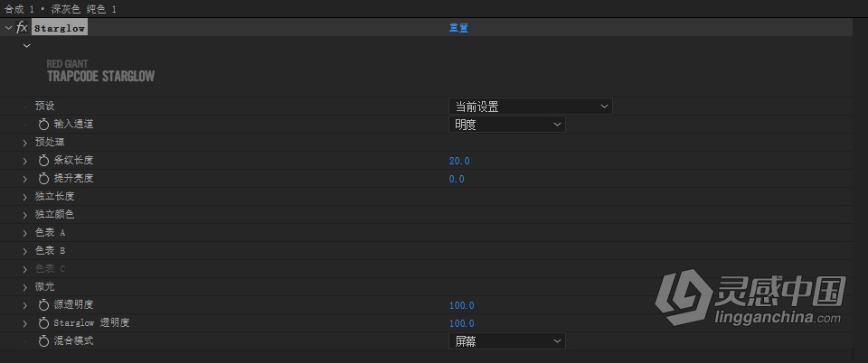Toggle stopwatch for Starglow 透明度

coord(43,323)
